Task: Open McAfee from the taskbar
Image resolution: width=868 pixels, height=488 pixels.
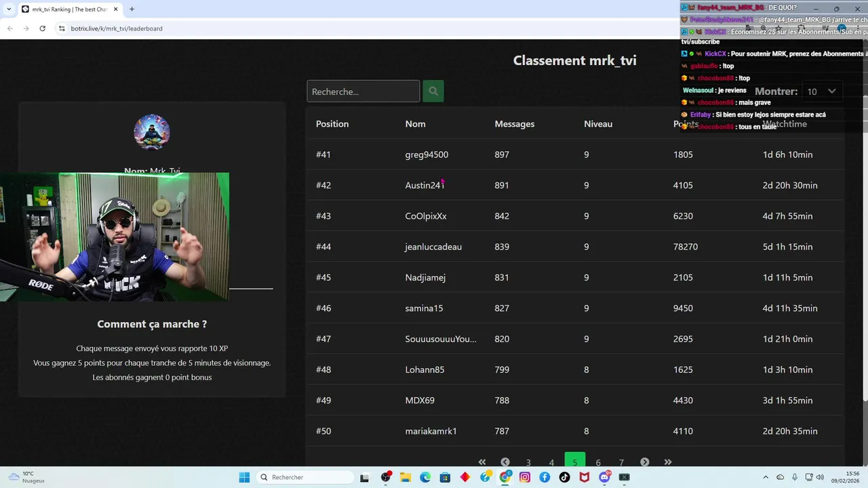Action: (585, 477)
